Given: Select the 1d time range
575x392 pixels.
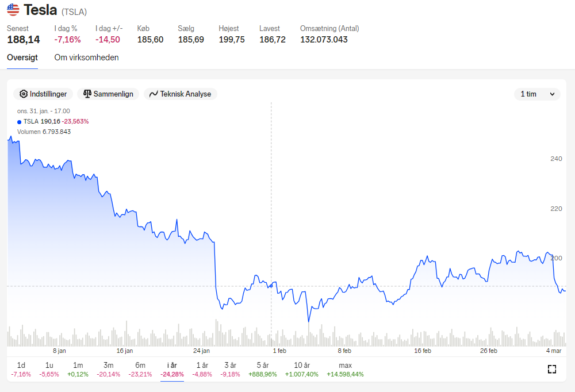Looking at the screenshot, I should [21, 369].
